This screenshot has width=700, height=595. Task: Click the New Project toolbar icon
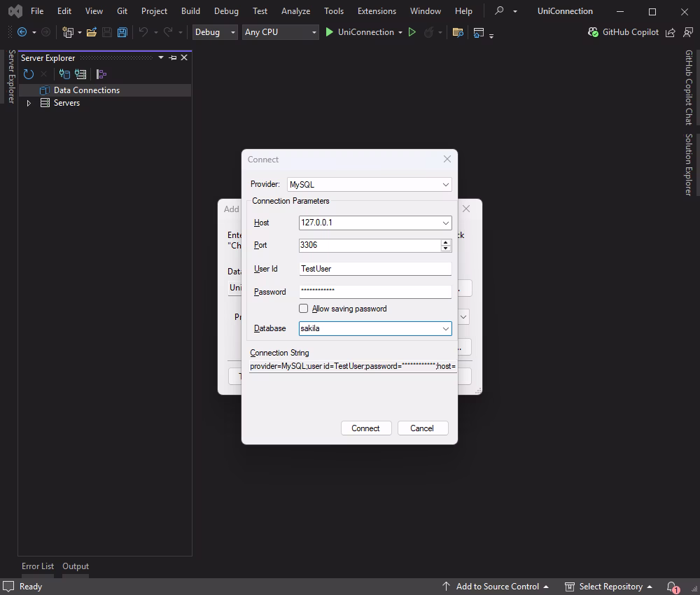[x=68, y=32]
